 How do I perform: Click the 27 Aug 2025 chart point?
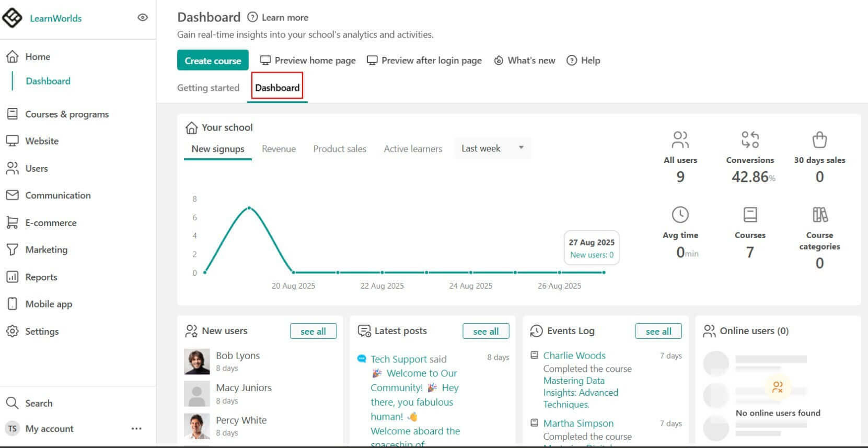[604, 272]
